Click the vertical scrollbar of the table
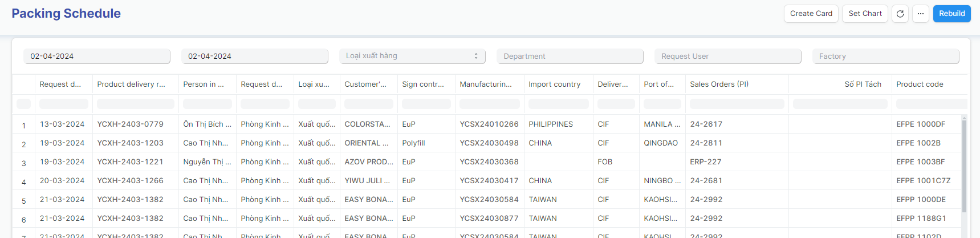 click(x=965, y=166)
